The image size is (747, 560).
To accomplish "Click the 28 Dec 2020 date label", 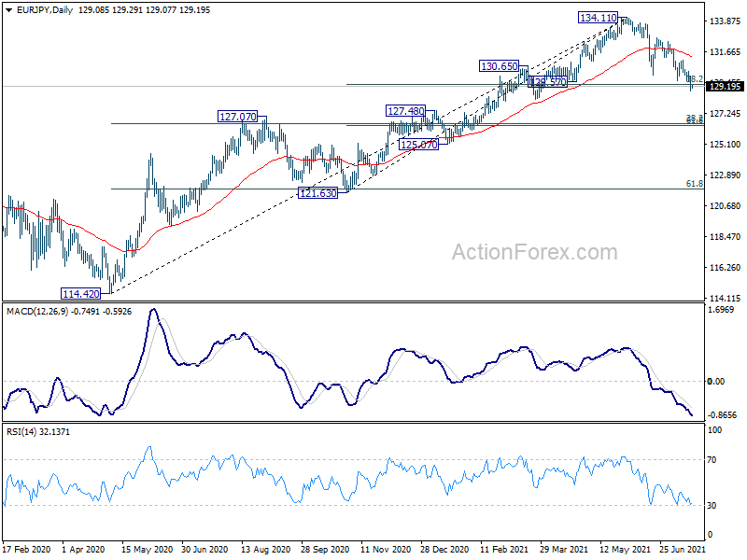I will click(444, 549).
